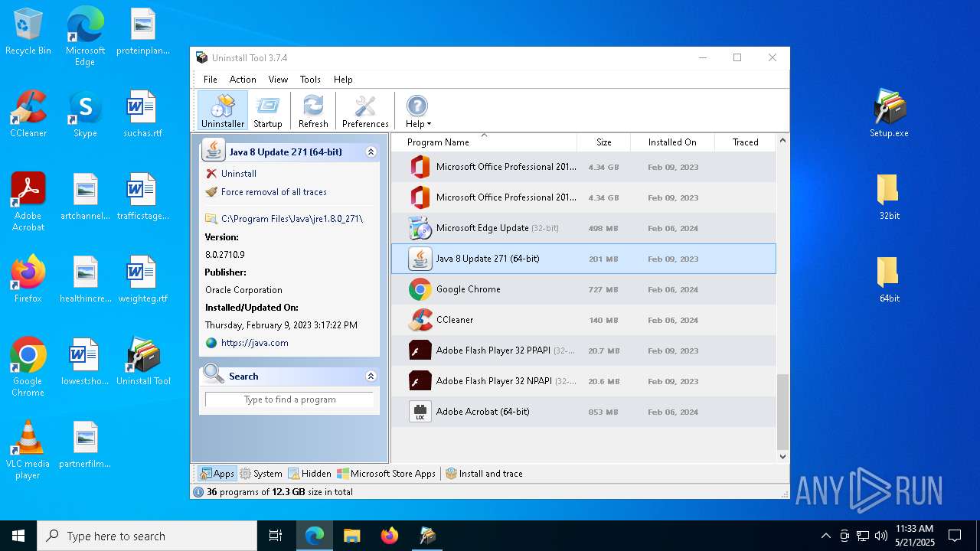This screenshot has width=980, height=551.
Task: Switch to the Hidden tab
Action: (x=309, y=474)
